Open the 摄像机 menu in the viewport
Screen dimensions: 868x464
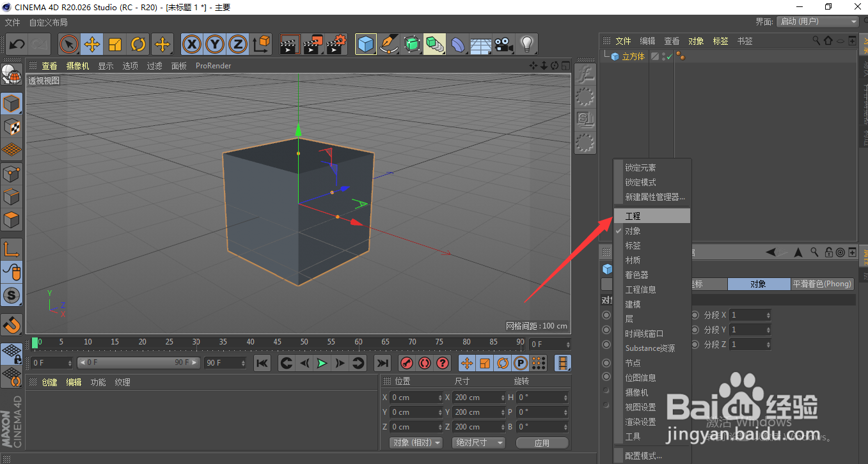tap(77, 66)
